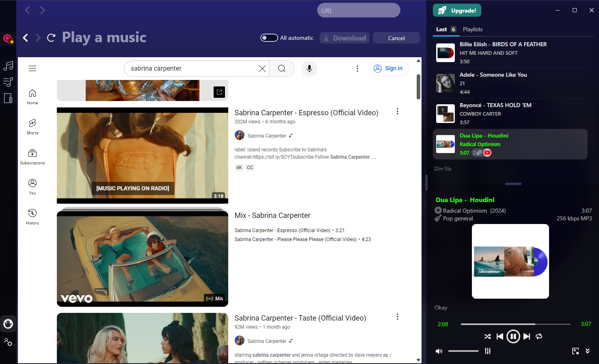Viewport: 599px width, 364px height.
Task: Pause the current song
Action: tap(513, 336)
